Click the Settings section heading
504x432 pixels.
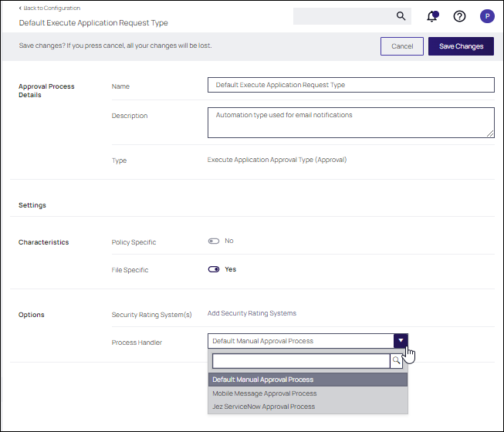tap(32, 205)
